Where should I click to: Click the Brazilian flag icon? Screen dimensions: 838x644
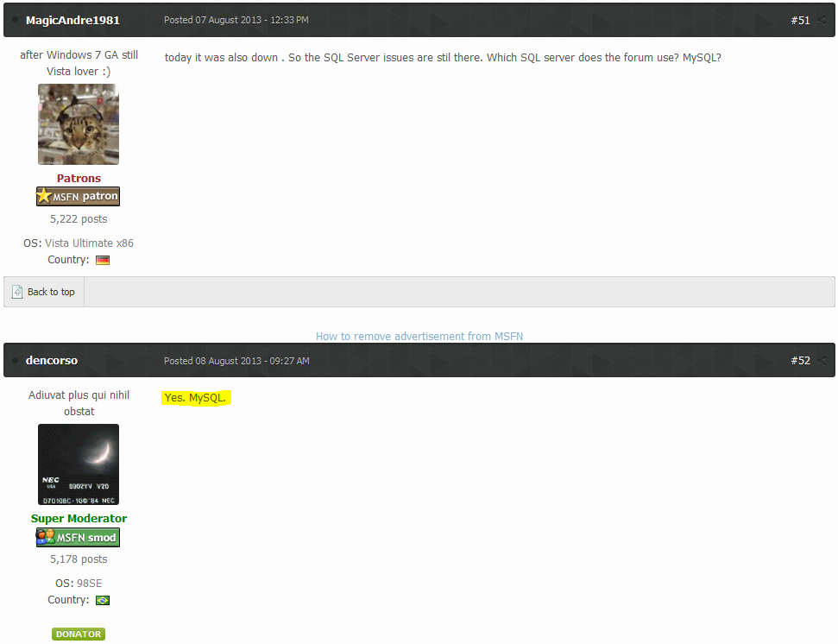[103, 600]
